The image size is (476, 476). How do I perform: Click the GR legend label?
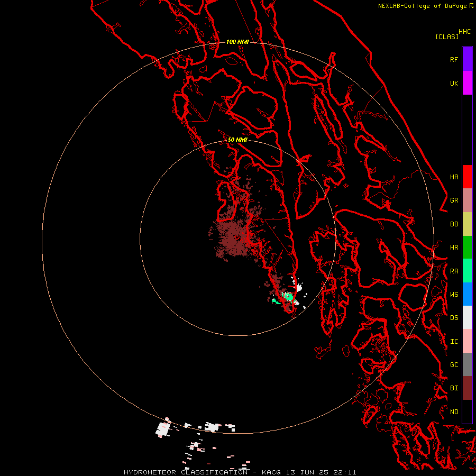[454, 200]
